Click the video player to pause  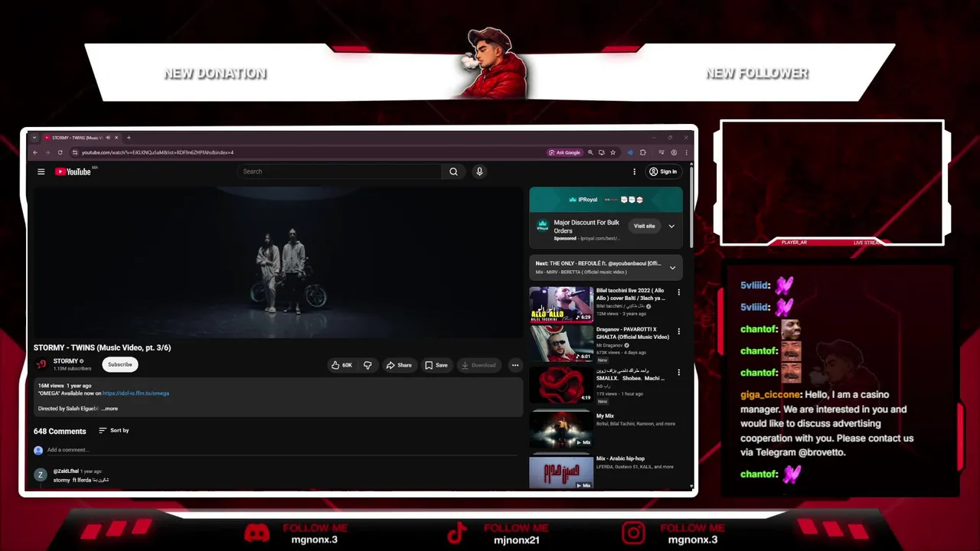click(278, 262)
